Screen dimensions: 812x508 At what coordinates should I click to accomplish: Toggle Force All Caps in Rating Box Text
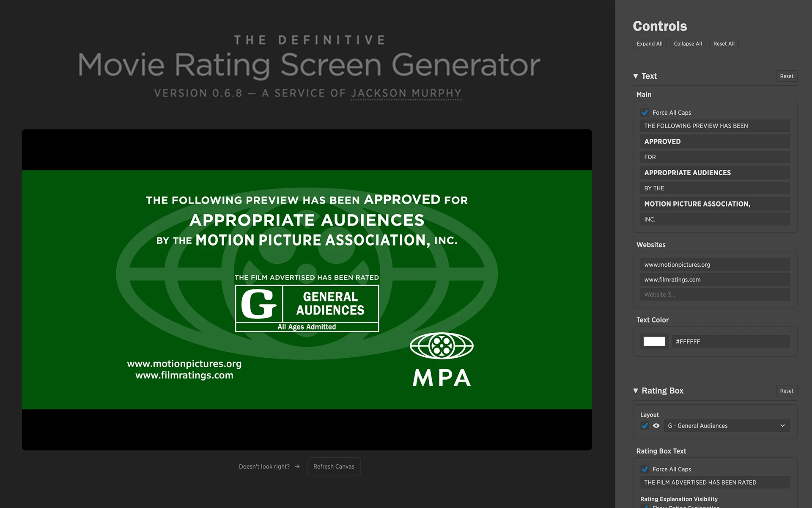[645, 469]
